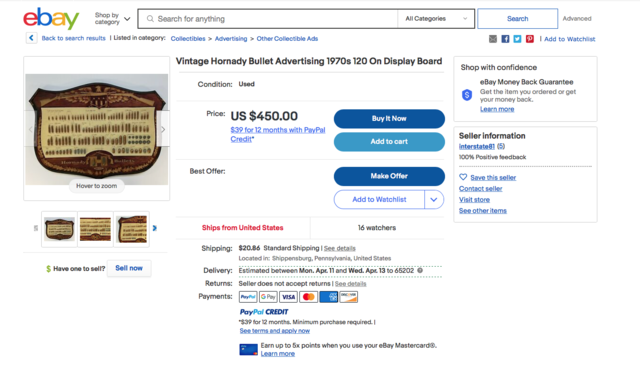Screen dimensions: 640x375
Task: Share listing on Facebook icon
Action: (x=505, y=39)
